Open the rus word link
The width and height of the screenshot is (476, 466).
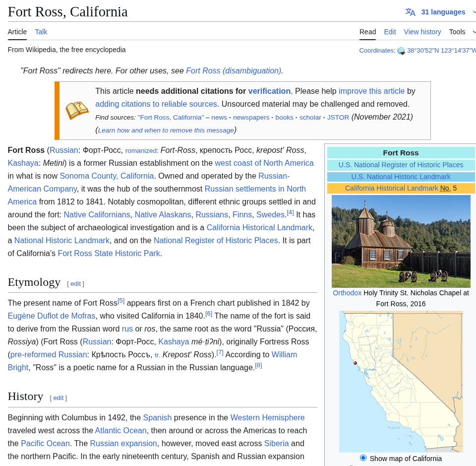(x=127, y=329)
